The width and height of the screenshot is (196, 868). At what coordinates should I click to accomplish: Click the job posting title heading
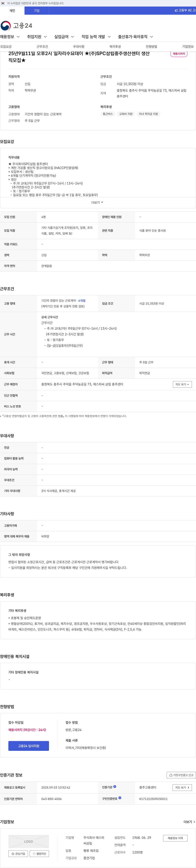coord(79,57)
